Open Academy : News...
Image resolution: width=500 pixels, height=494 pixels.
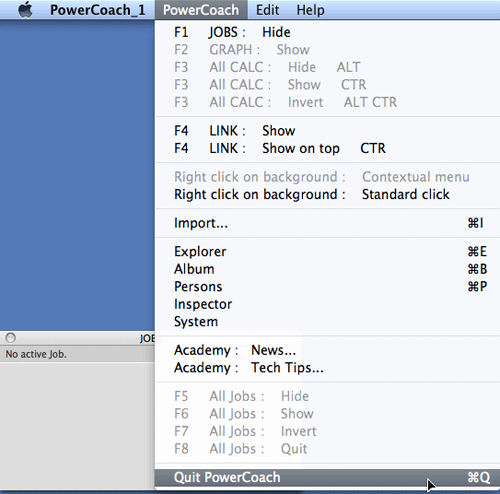327,350
